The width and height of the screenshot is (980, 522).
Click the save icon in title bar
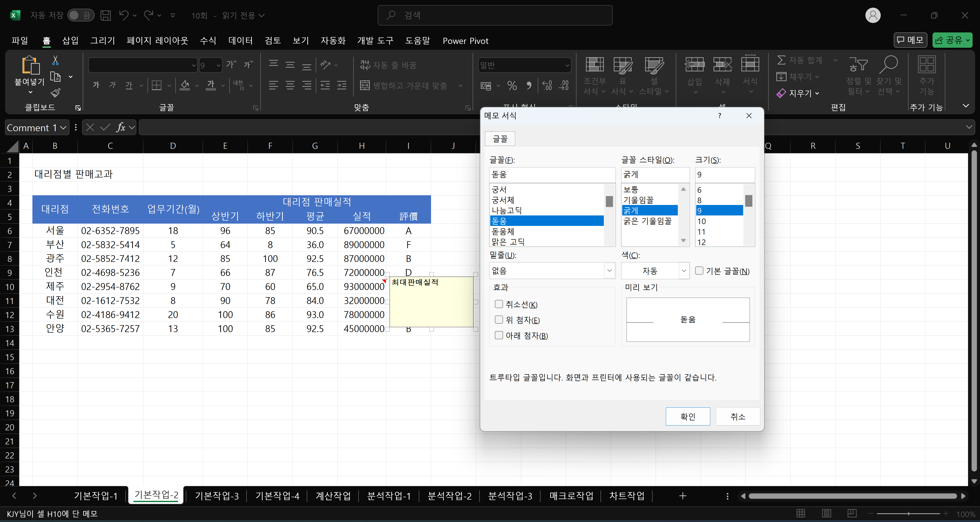[x=105, y=15]
